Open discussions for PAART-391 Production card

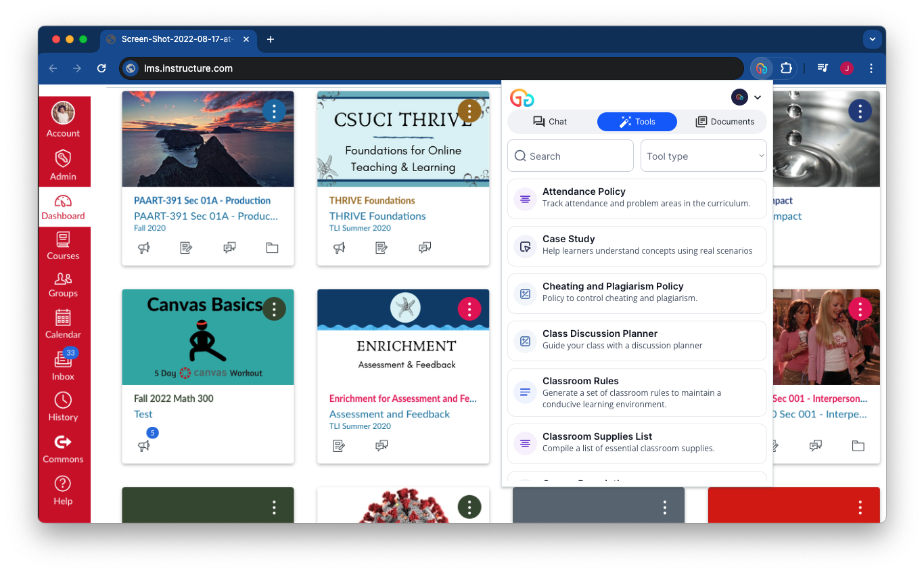[229, 248]
